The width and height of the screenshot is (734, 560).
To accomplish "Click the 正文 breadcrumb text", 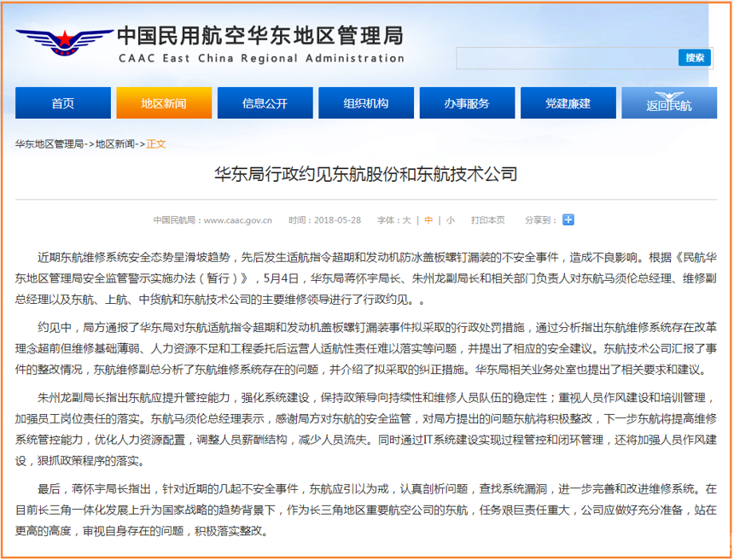I will pos(156,144).
